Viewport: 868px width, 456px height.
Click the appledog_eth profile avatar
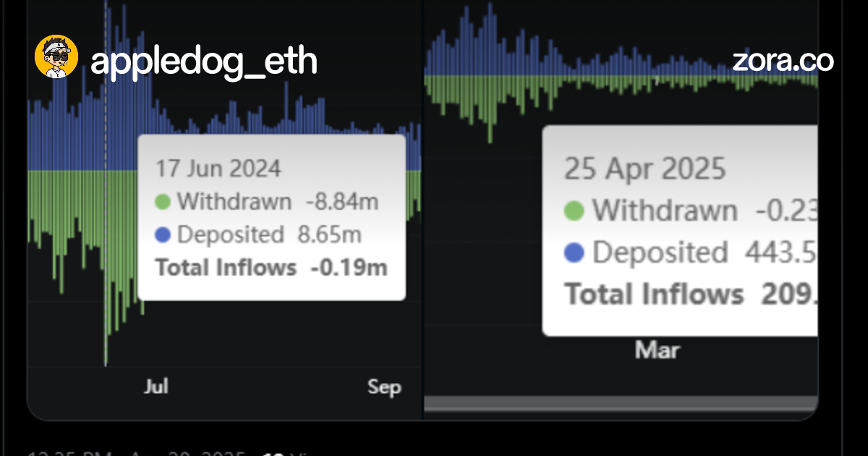coord(56,57)
